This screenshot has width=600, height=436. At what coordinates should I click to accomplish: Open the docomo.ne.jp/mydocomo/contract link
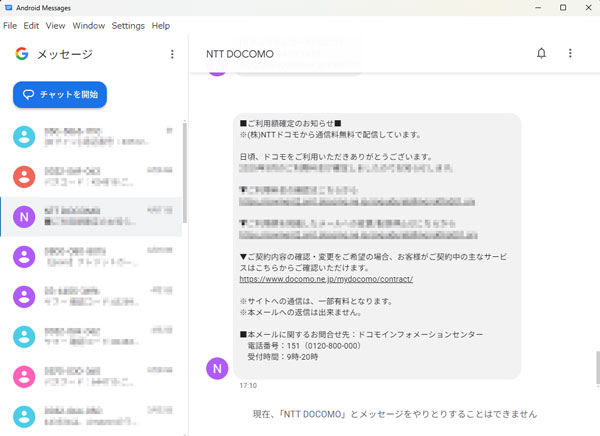point(326,279)
